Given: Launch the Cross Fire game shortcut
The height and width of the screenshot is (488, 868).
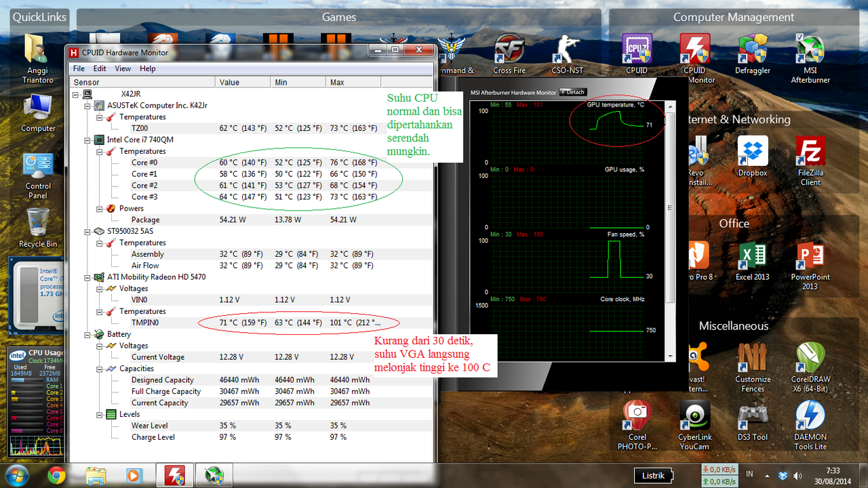Looking at the screenshot, I should [x=509, y=54].
